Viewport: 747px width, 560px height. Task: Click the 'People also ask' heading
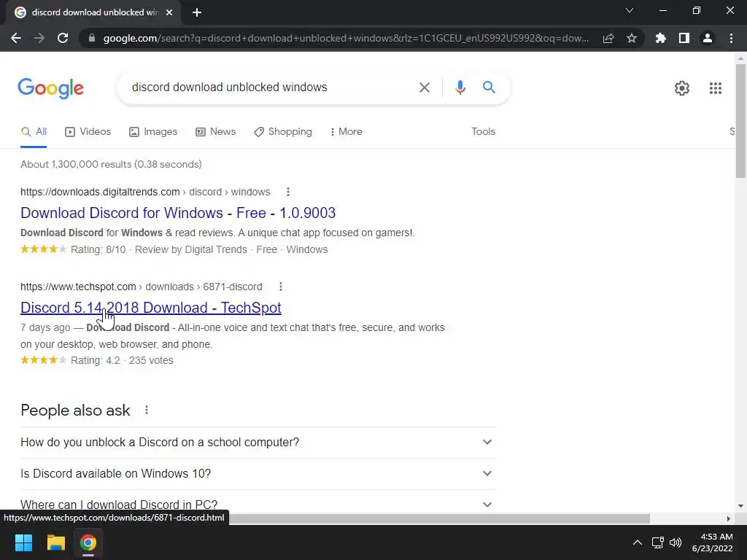[75, 410]
